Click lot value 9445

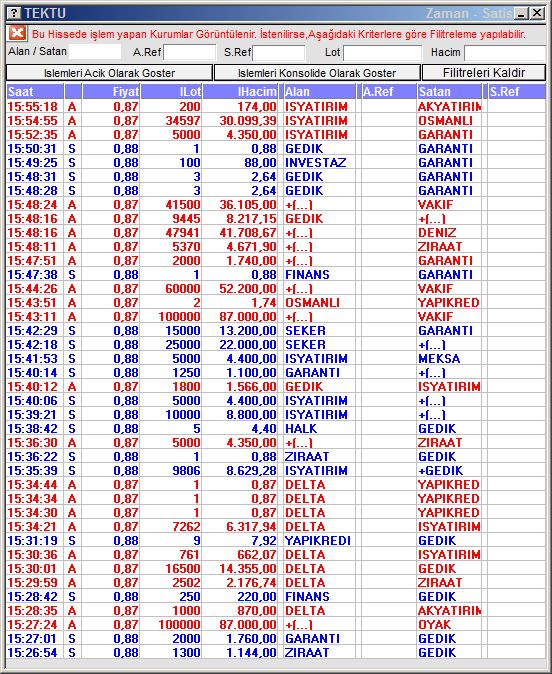186,219
